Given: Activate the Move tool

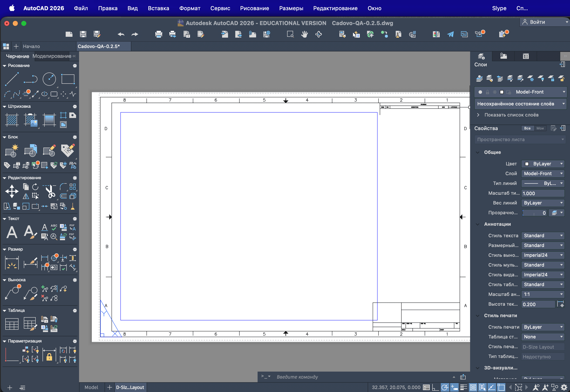Looking at the screenshot, I should pos(12,191).
